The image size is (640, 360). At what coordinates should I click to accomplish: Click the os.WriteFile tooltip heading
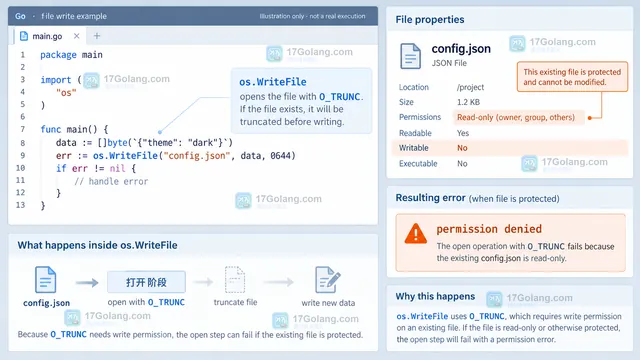pyautogui.click(x=273, y=82)
